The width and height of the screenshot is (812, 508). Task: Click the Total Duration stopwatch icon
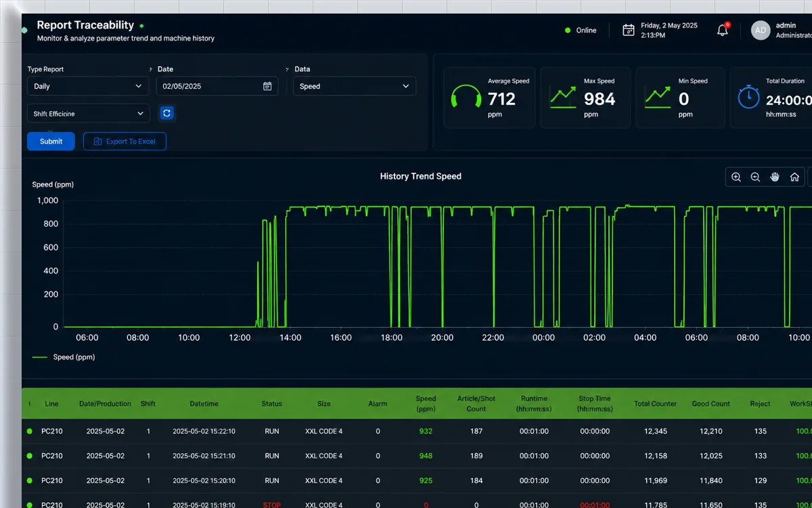pyautogui.click(x=748, y=97)
